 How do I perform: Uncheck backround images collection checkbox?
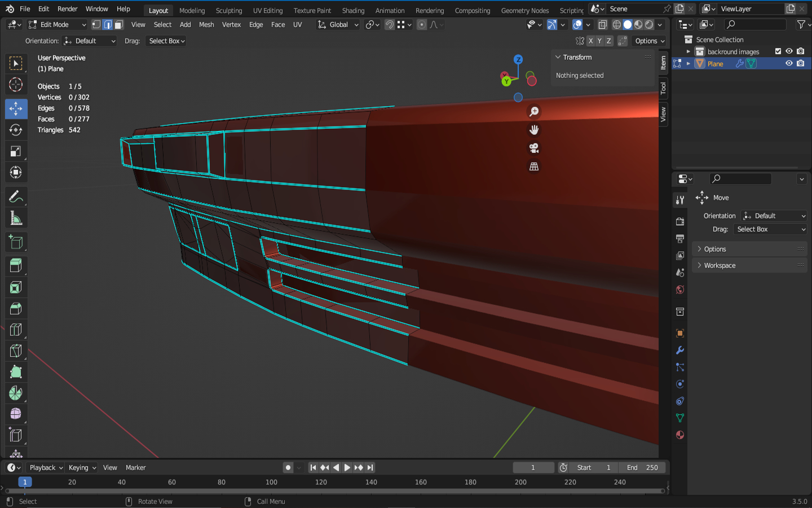[778, 51]
